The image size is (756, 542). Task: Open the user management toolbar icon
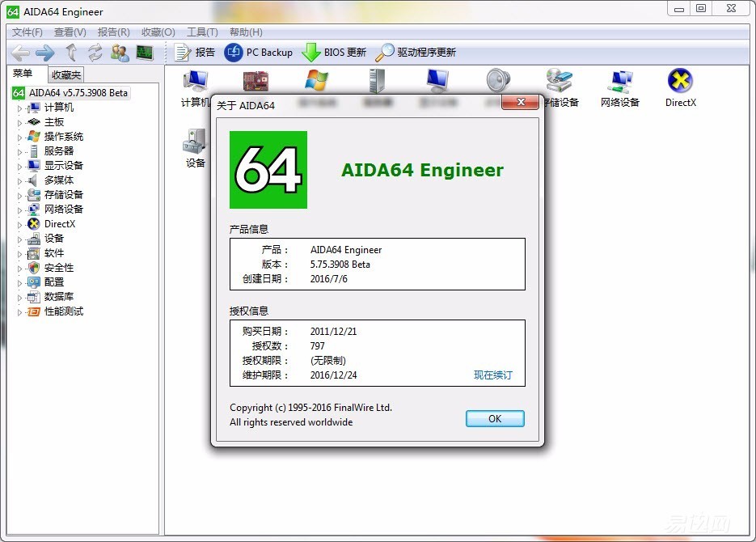coord(120,53)
